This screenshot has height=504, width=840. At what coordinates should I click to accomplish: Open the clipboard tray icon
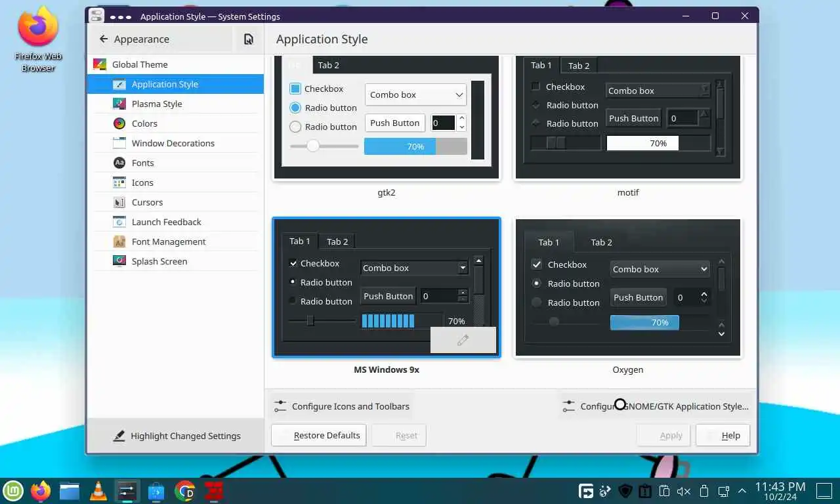[x=664, y=491]
